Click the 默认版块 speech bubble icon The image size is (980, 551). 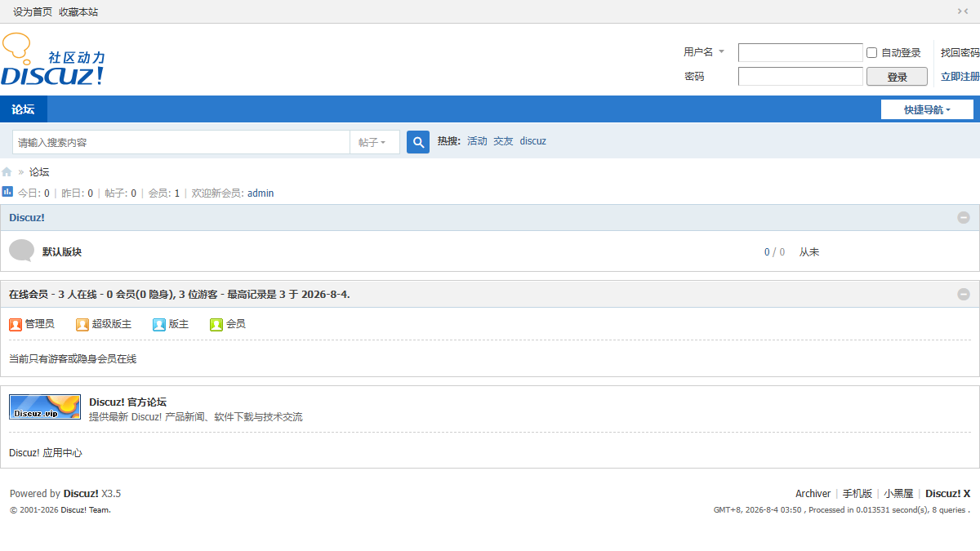(x=22, y=251)
